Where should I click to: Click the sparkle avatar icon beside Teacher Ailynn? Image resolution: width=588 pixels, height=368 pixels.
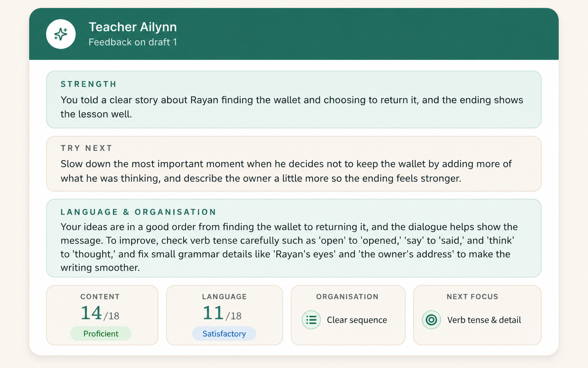click(x=61, y=34)
